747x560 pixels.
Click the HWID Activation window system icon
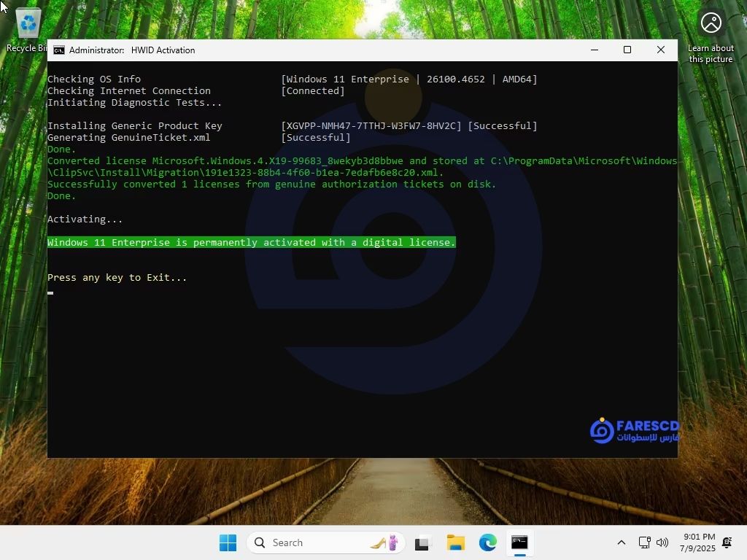point(59,50)
